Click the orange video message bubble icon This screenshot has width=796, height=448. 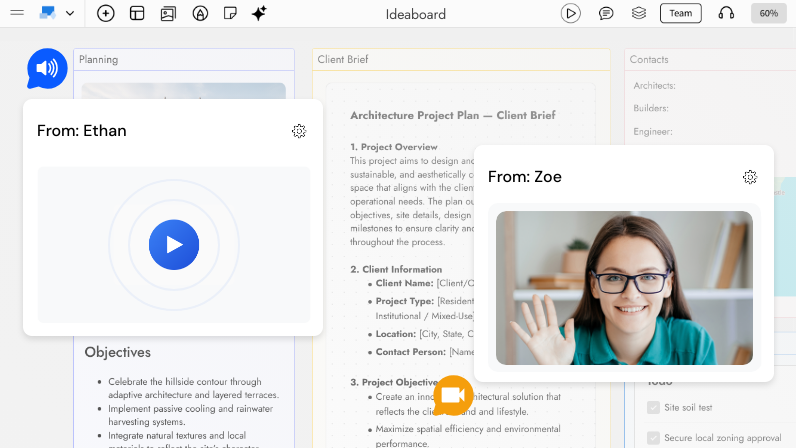pyautogui.click(x=453, y=396)
